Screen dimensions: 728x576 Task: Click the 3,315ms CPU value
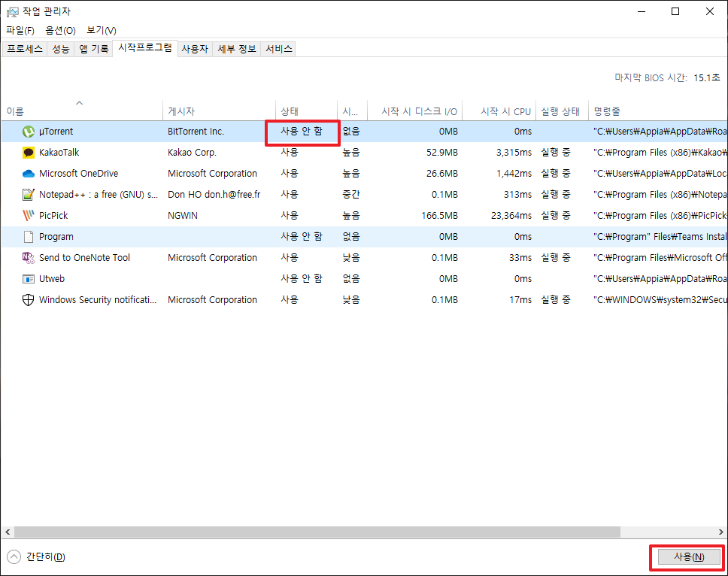[x=514, y=152]
